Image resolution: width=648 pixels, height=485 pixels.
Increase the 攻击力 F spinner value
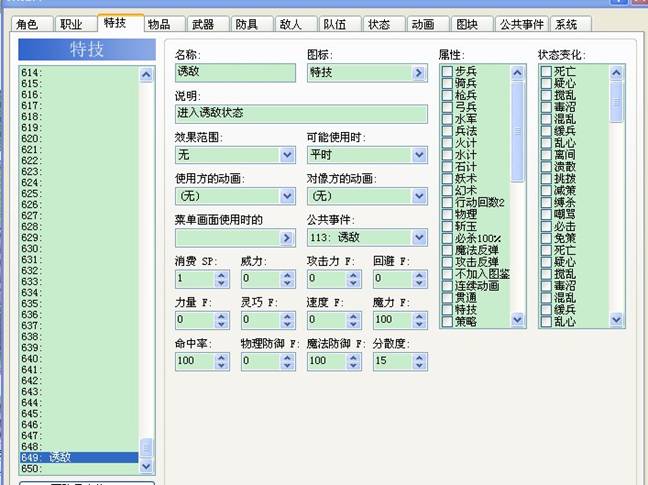(353, 275)
